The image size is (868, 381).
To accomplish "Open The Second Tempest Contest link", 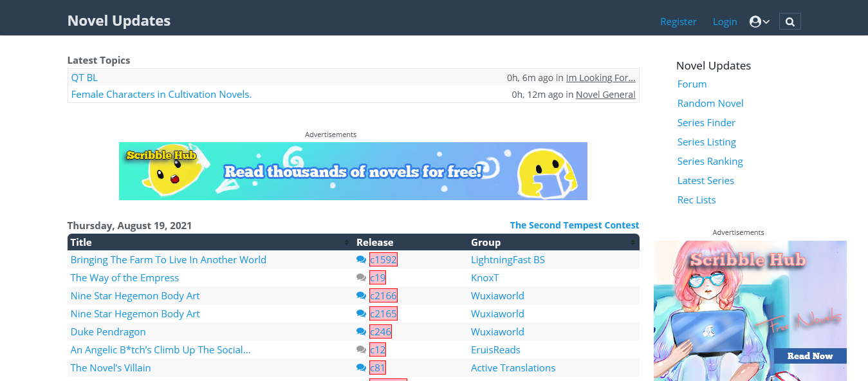I will click(x=575, y=225).
